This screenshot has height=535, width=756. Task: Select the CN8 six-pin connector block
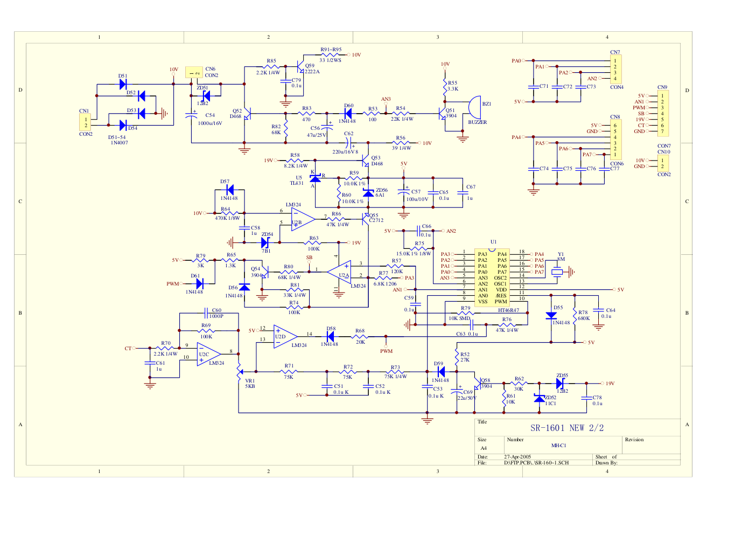[x=615, y=140]
